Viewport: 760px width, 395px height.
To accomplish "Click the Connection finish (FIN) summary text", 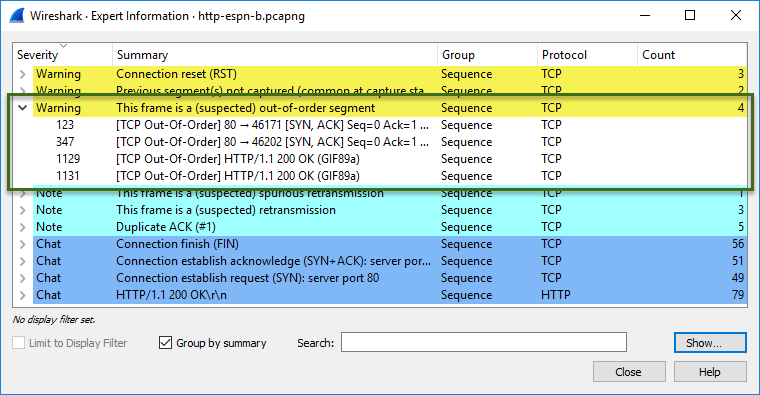I will [x=177, y=244].
